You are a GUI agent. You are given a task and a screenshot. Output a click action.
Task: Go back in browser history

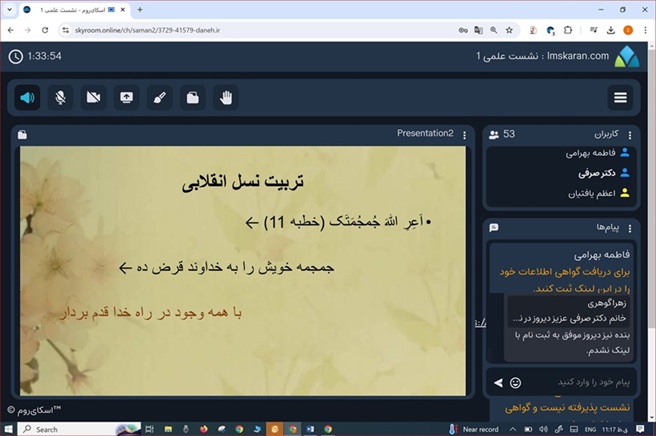pos(11,30)
